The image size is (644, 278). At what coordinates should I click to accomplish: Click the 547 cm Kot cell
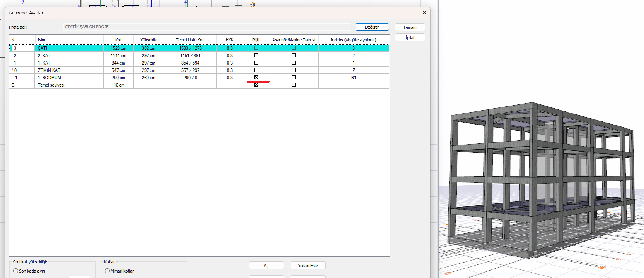(x=118, y=70)
